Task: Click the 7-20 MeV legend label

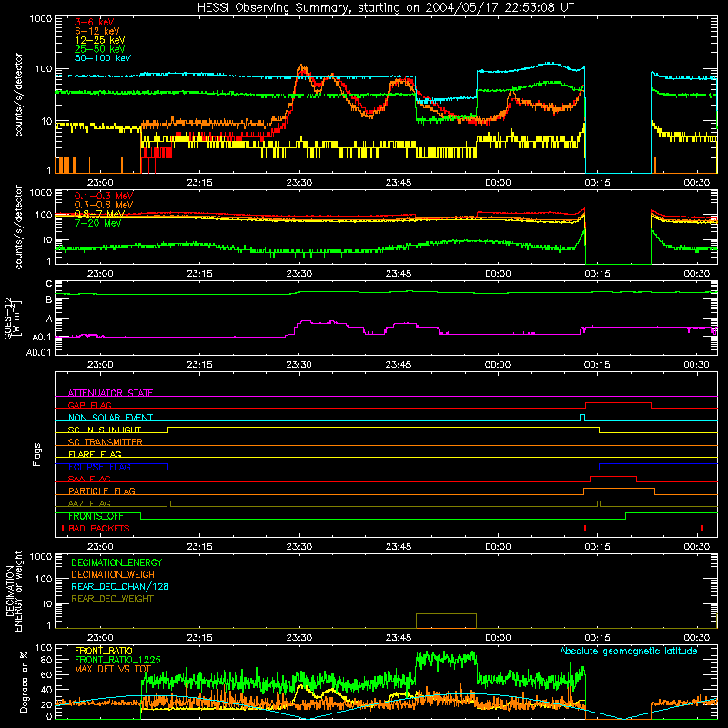Action: pyautogui.click(x=97, y=223)
